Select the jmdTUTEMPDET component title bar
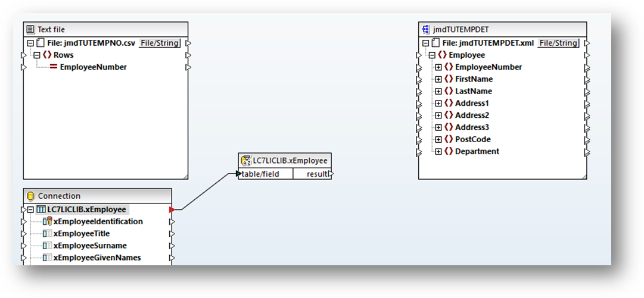Viewport: 644px width, 298px height. pyautogui.click(x=503, y=30)
